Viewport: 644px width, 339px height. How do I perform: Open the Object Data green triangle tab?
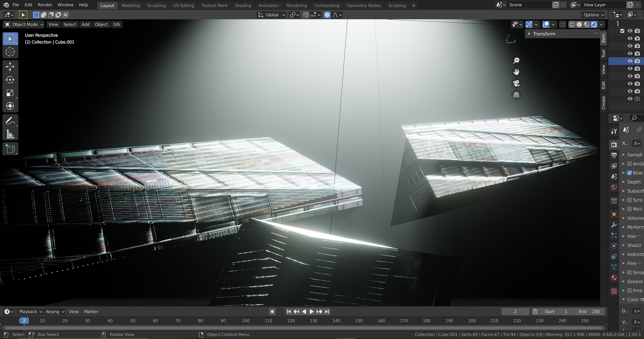coord(614,267)
